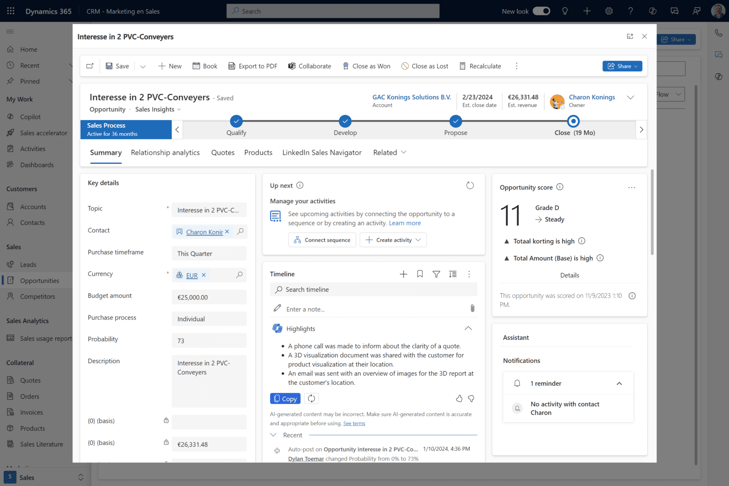Click the Collaborate command

pos(309,66)
